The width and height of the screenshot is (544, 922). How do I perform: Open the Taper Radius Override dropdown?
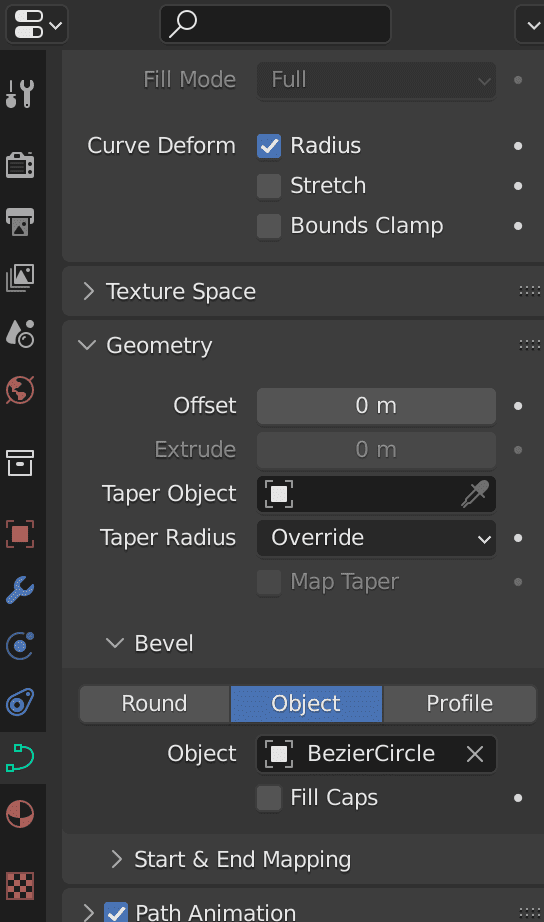pyautogui.click(x=376, y=538)
